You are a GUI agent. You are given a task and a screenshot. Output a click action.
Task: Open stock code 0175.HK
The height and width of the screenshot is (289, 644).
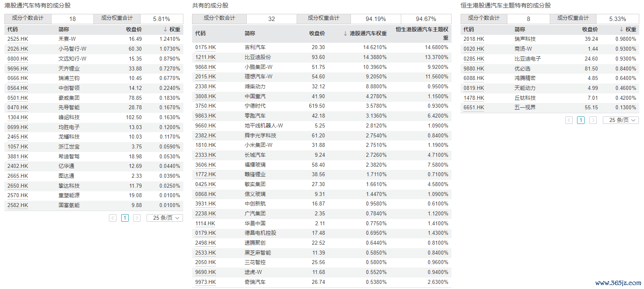pos(206,48)
